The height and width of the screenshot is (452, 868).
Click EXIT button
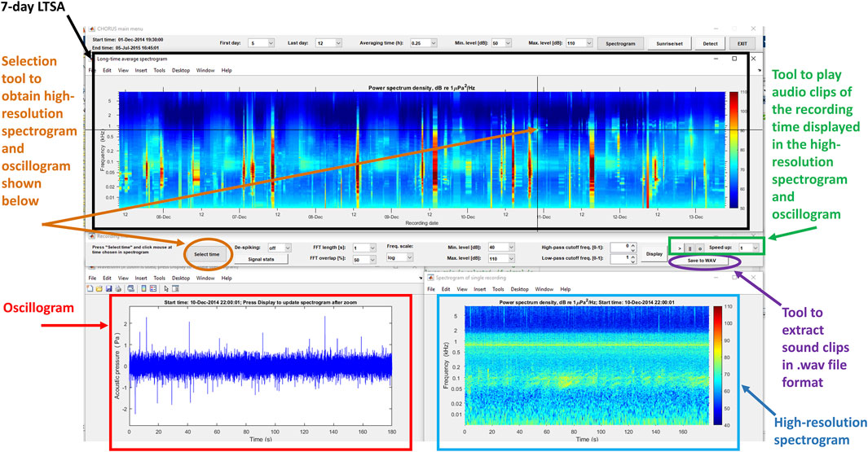click(742, 43)
